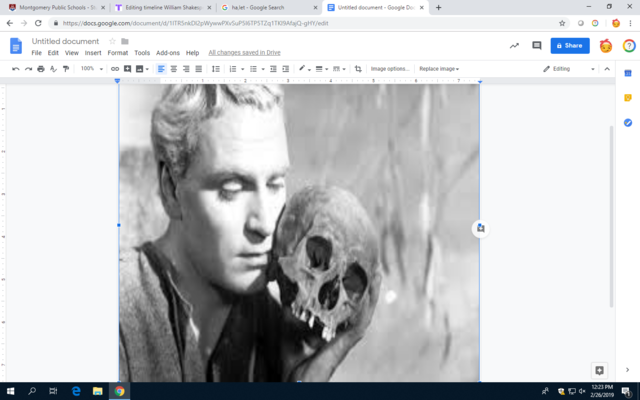The image size is (640, 400).
Task: Open the Format menu
Action: 118,53
